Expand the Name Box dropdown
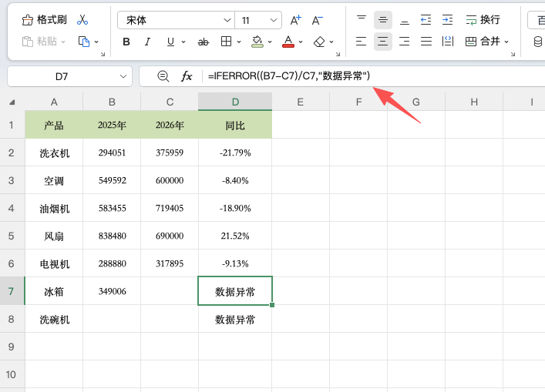 pyautogui.click(x=123, y=76)
